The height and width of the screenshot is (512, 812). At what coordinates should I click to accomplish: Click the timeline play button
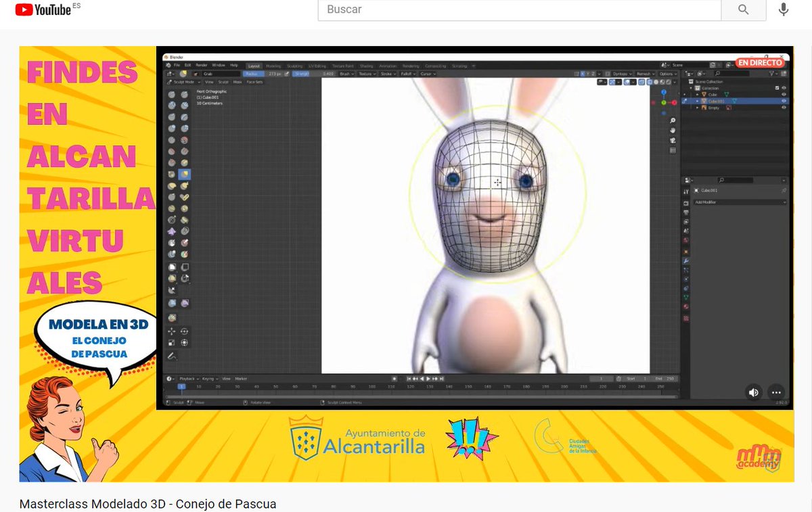(x=428, y=378)
